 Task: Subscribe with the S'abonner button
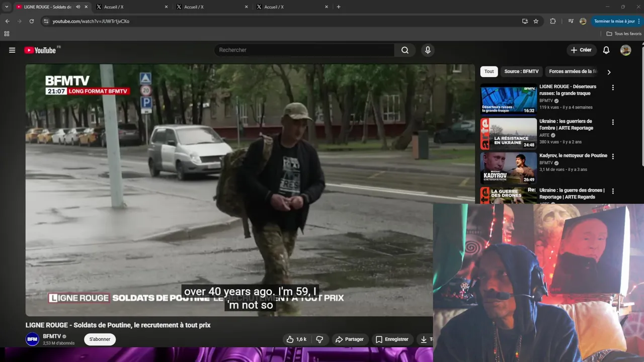[100, 339]
